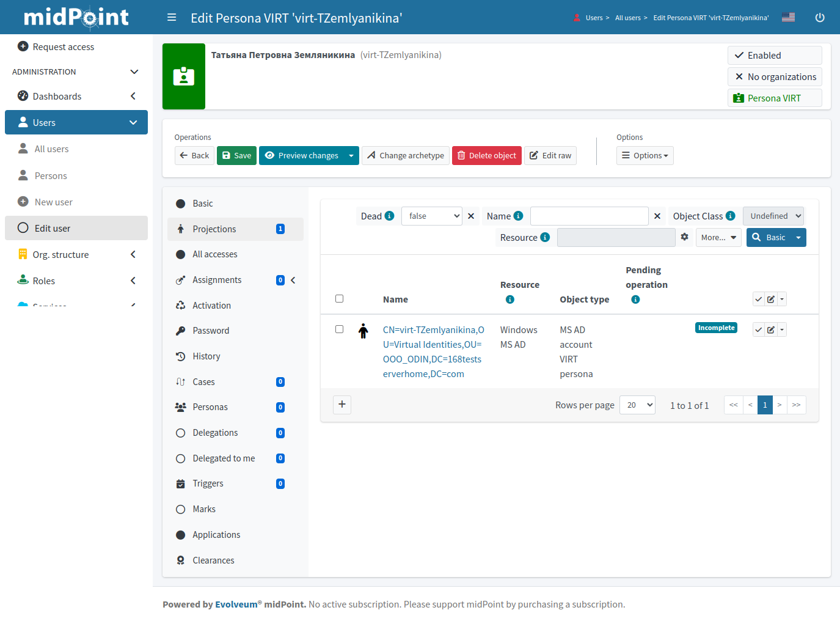This screenshot has height=621, width=840.
Task: Clear the Dead filter with X
Action: pyautogui.click(x=471, y=216)
